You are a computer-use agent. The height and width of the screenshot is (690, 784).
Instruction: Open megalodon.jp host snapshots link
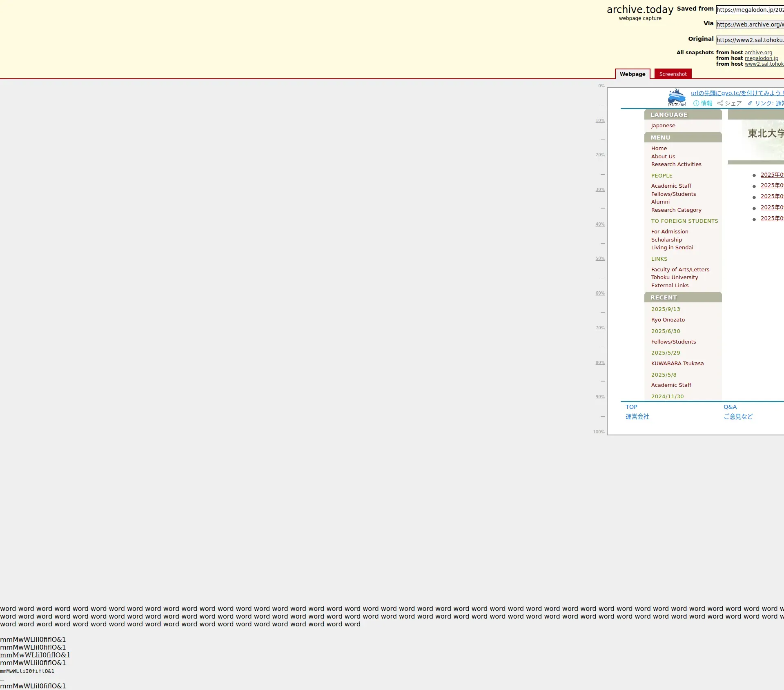tap(761, 58)
